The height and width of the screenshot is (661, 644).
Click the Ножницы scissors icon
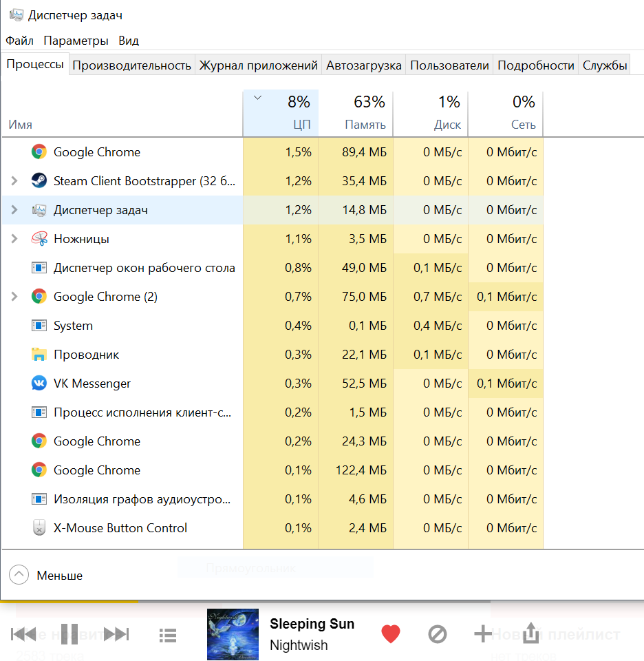pos(39,239)
